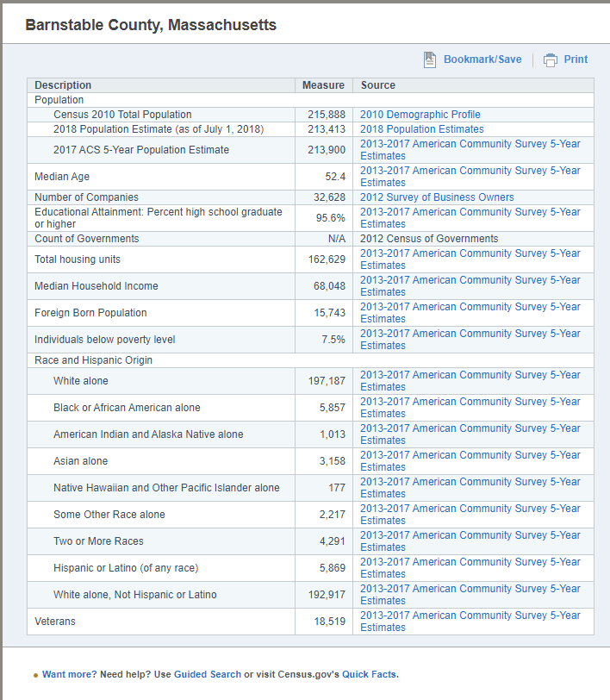Open ACS source link for Total housing units
The image size is (610, 700).
470,259
